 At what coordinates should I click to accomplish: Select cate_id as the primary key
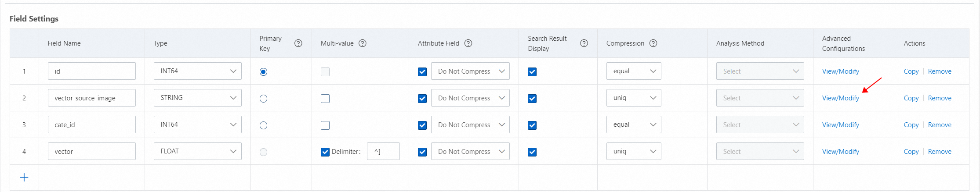tap(263, 125)
